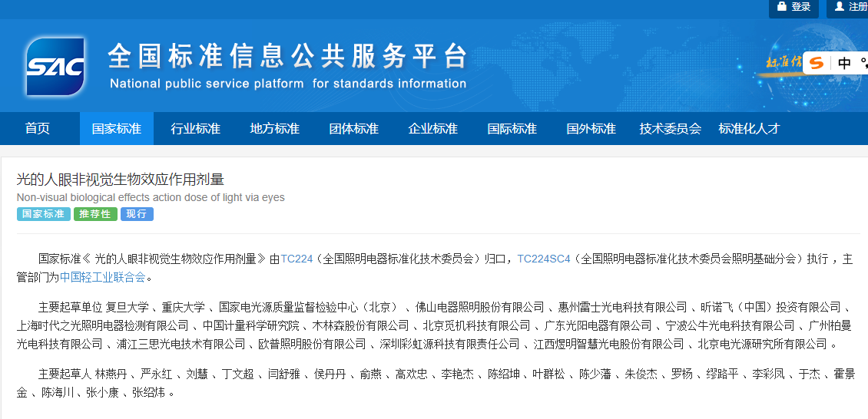Click the 中 language mode indicator

pyautogui.click(x=844, y=63)
